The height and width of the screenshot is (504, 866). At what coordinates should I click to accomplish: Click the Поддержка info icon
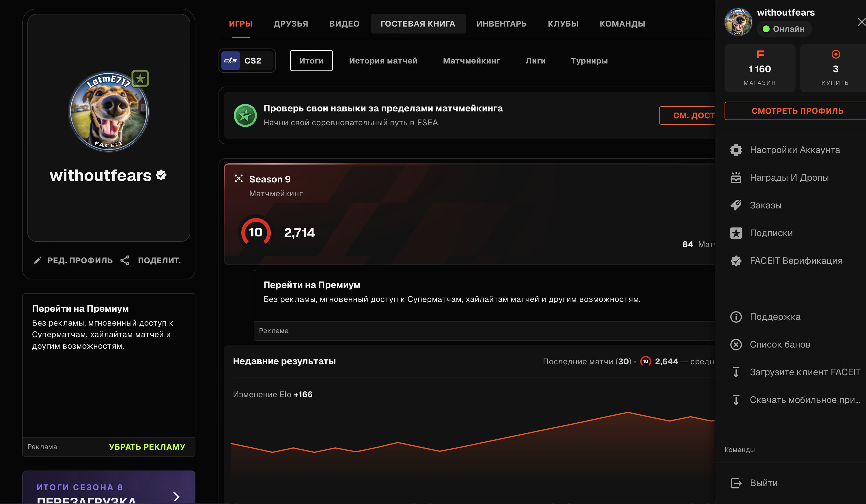coord(736,317)
